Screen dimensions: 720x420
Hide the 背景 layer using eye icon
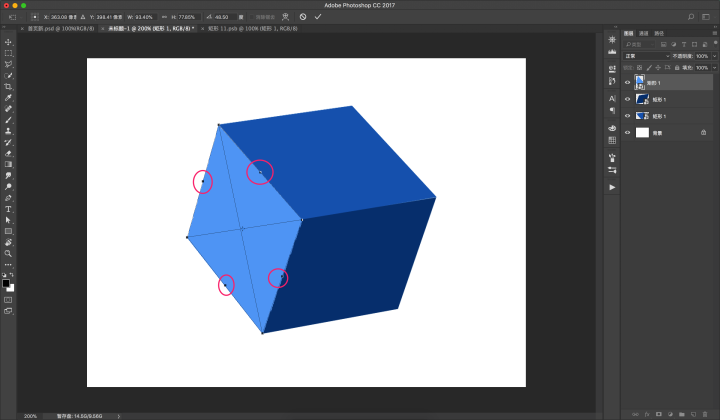pyautogui.click(x=628, y=132)
